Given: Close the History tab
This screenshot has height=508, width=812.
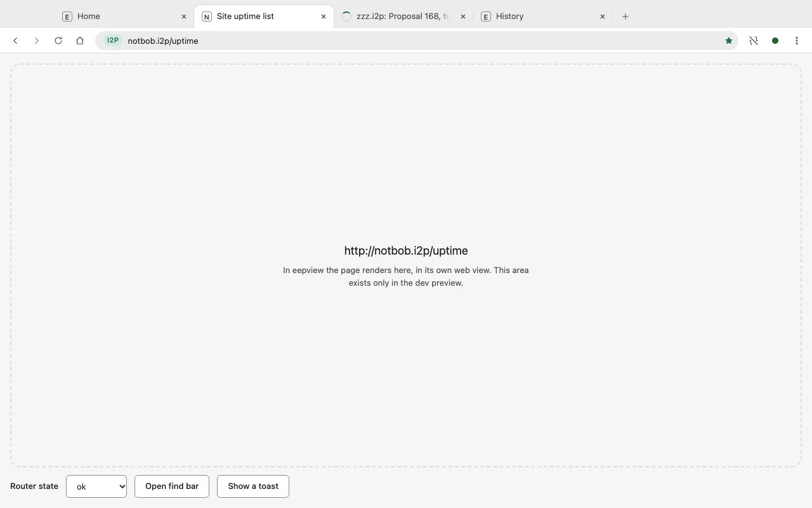Looking at the screenshot, I should (603, 17).
